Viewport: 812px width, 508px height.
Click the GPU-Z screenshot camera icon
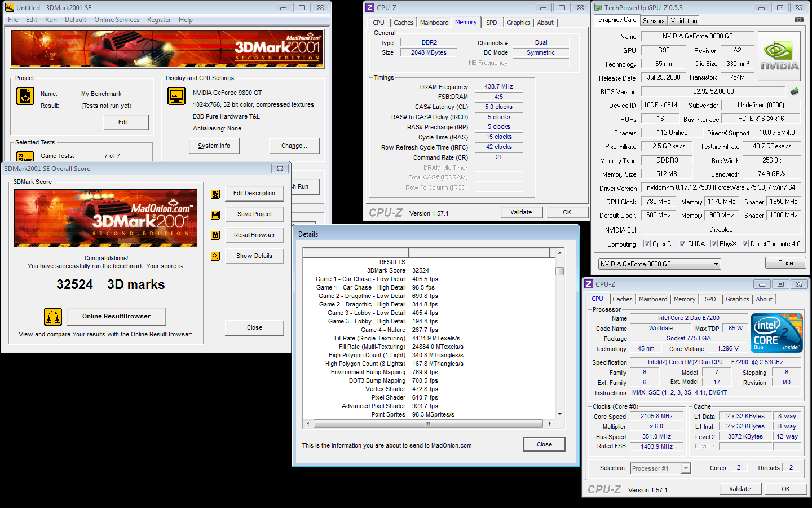[x=798, y=19]
